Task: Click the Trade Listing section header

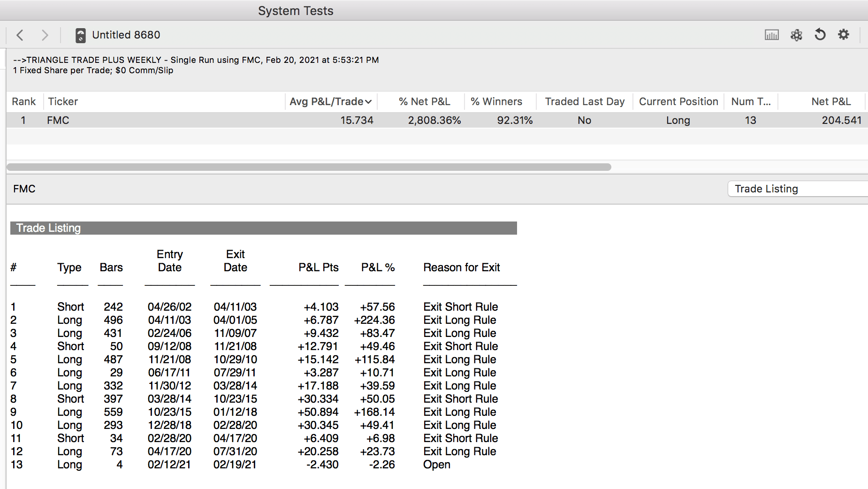Action: click(x=264, y=228)
